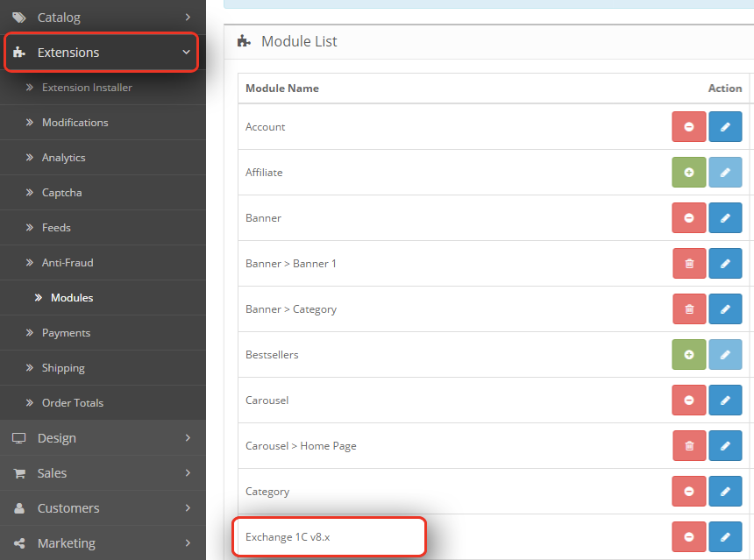This screenshot has width=754, height=560.
Task: Delete the Carousel > Home Page module
Action: [689, 445]
